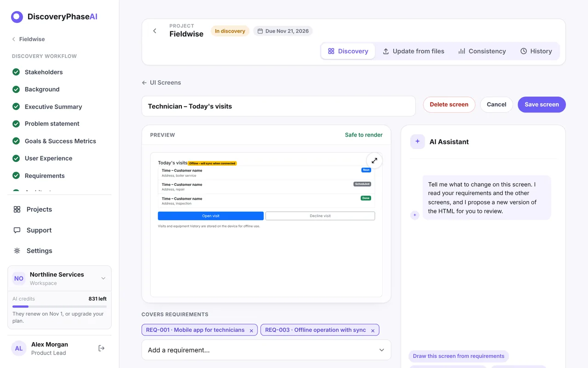Edit the screen name field Technician – Today's visits
The width and height of the screenshot is (588, 368).
click(x=278, y=106)
